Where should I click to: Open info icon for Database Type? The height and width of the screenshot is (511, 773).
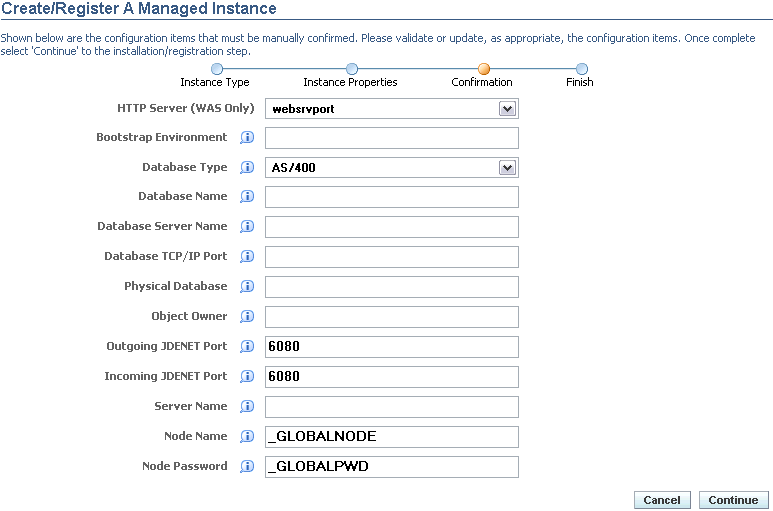pos(247,168)
